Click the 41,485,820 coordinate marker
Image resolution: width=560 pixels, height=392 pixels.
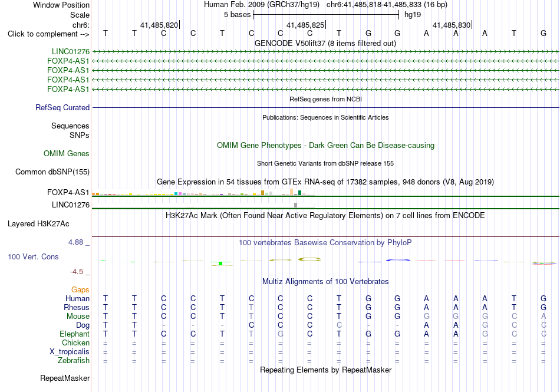(159, 25)
